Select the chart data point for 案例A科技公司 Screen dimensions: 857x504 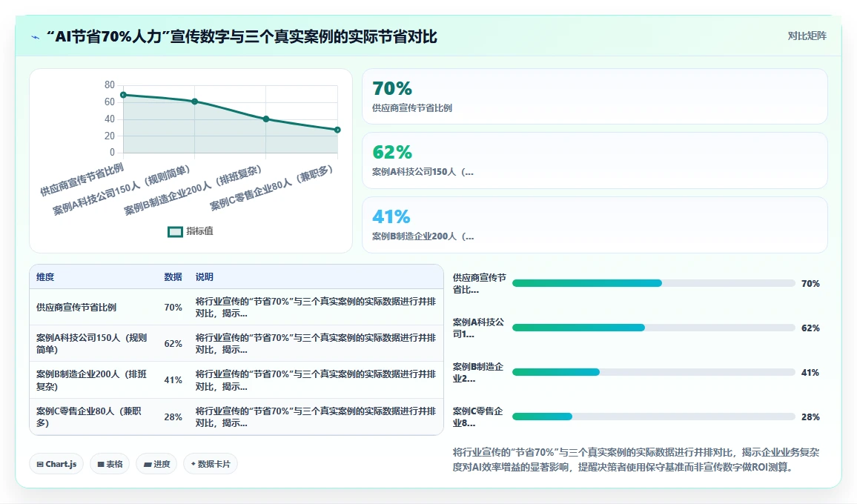pyautogui.click(x=194, y=102)
